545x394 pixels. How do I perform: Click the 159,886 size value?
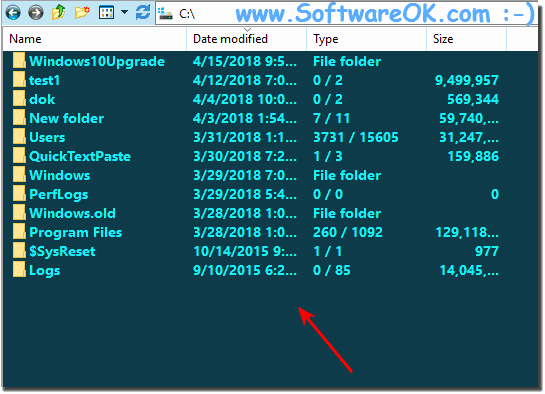(473, 156)
